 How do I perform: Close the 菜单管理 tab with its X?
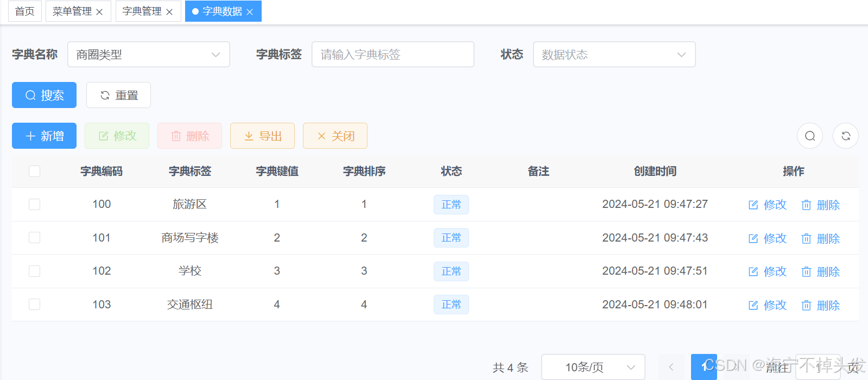coord(99,12)
